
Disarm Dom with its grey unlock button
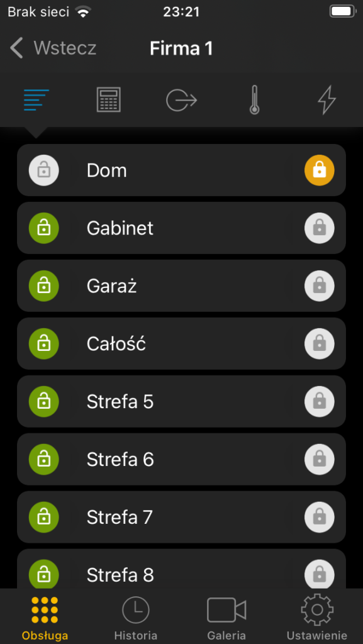click(44, 170)
